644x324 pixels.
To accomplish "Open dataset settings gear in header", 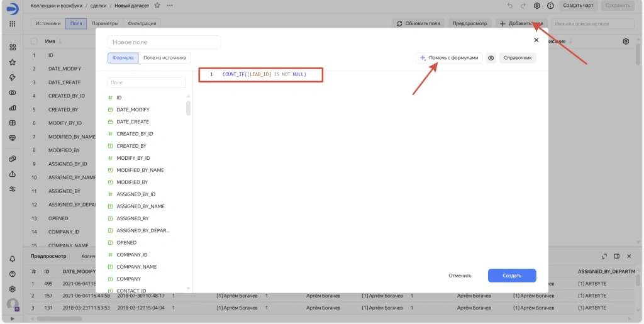I will (x=537, y=6).
